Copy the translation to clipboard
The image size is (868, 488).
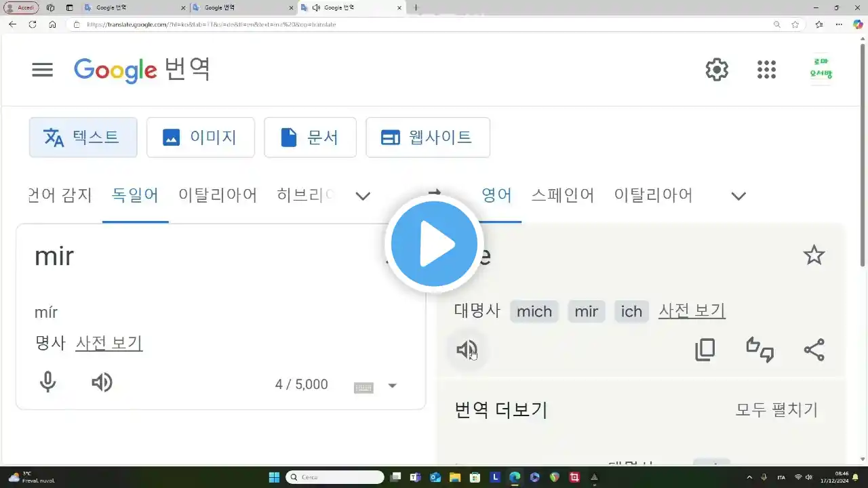[705, 350]
